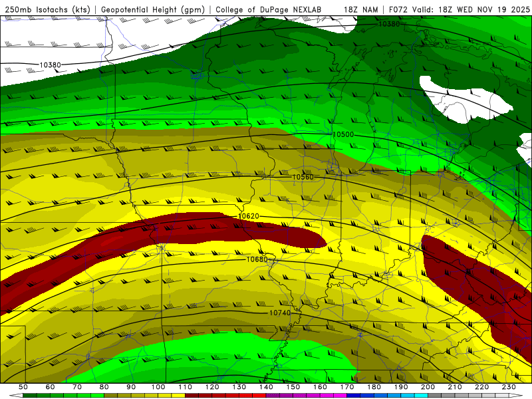
Task: Click the 120 value on the color scale
Action: [211, 387]
